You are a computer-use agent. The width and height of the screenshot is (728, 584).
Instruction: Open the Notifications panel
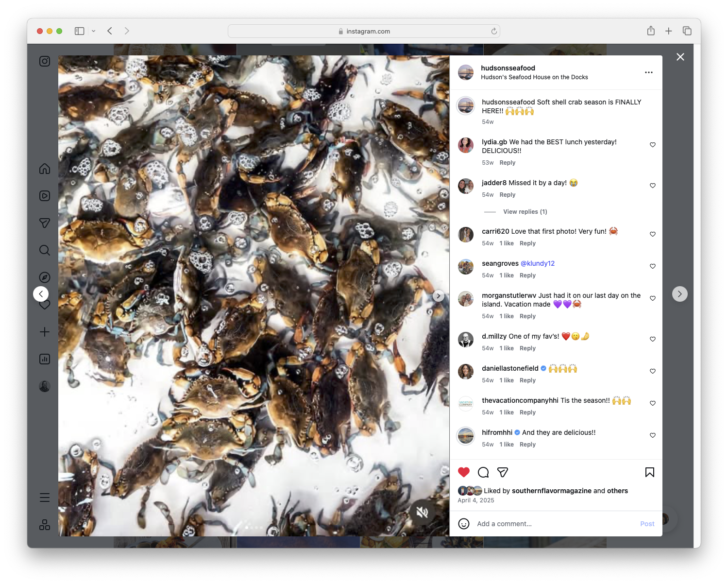point(44,305)
